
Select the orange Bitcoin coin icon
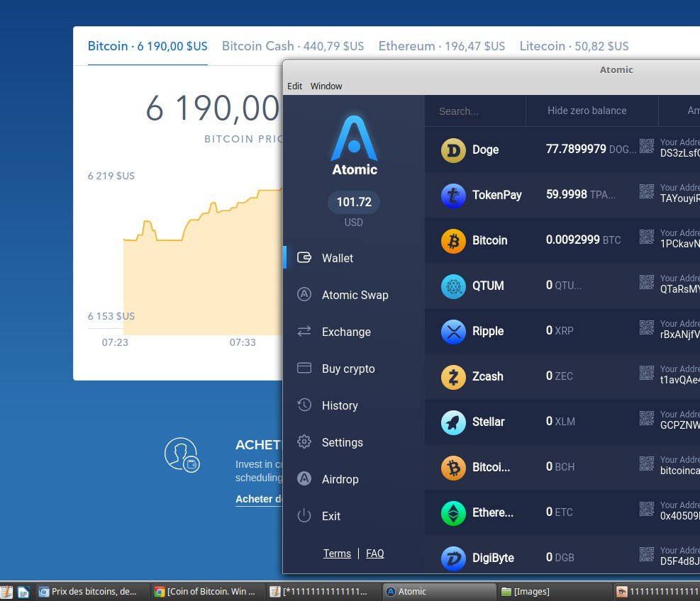453,241
